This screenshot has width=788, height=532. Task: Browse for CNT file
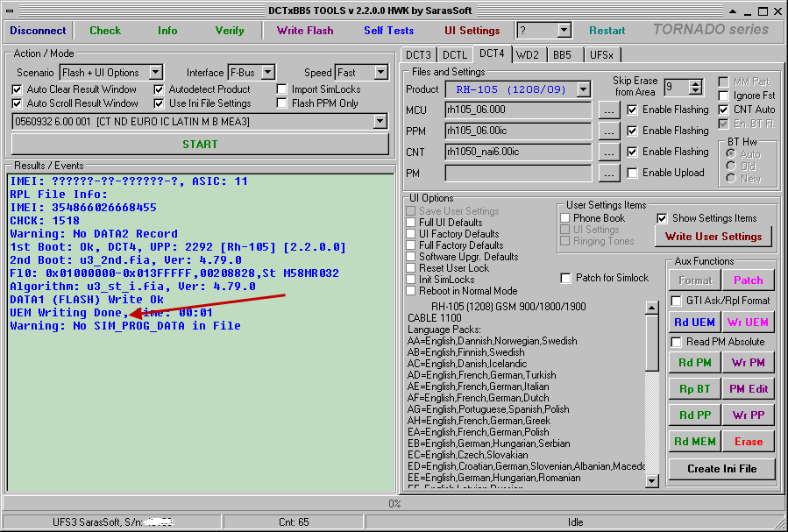[609, 153]
